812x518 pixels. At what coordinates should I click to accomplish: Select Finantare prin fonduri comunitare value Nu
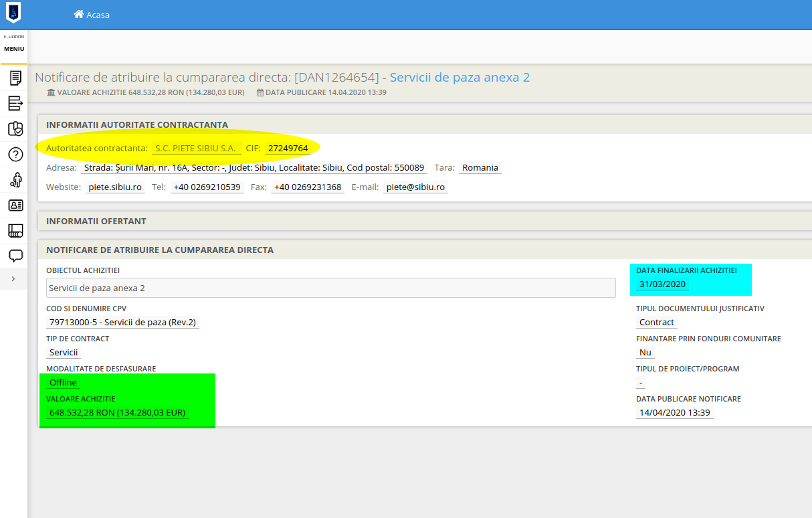(x=645, y=353)
